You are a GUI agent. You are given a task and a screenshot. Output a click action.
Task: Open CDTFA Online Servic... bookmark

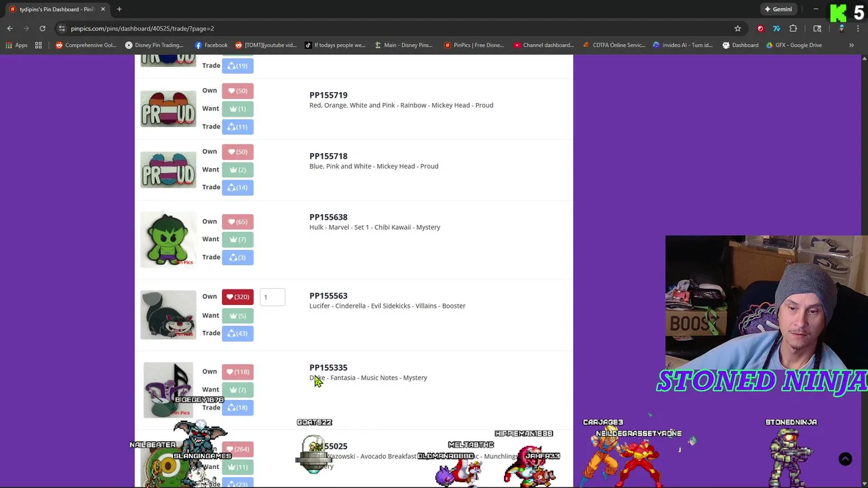coord(614,45)
